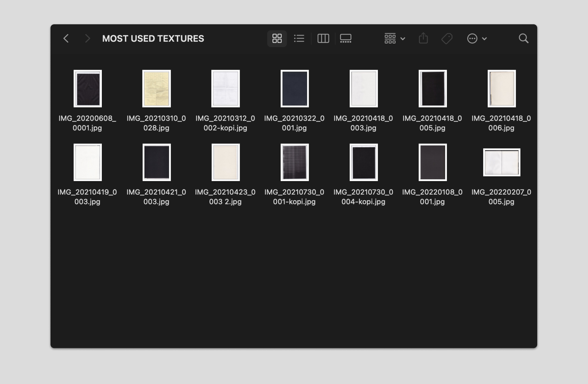Select the wide thumbnail IMG_20220207_0005.jpg
Viewport: 588px width, 384px height.
point(501,162)
